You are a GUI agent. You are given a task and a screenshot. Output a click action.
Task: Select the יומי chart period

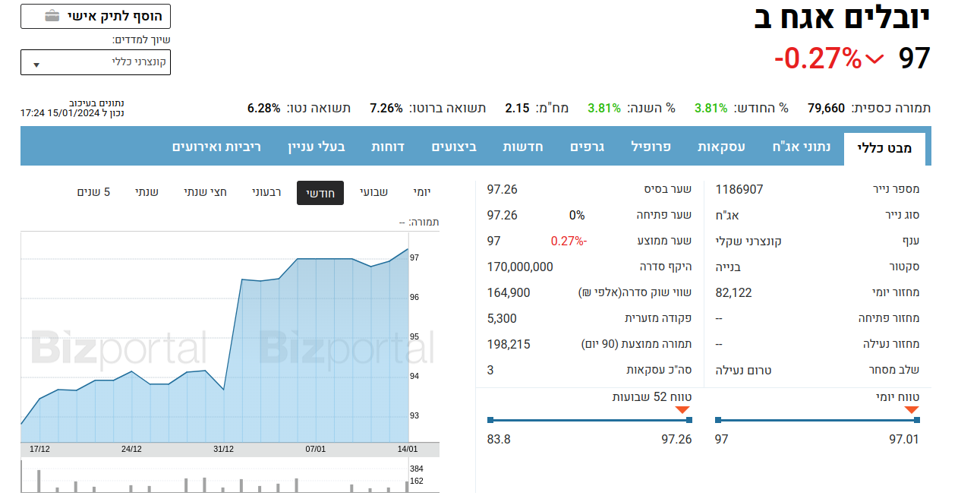422,193
